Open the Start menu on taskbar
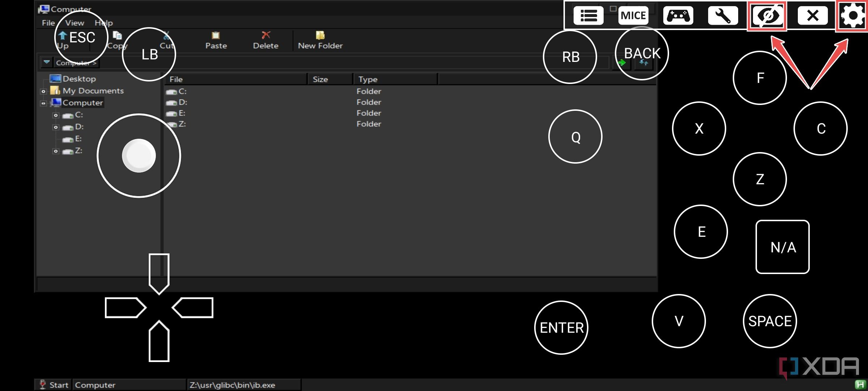Screen dimensions: 868x391 (53, 384)
